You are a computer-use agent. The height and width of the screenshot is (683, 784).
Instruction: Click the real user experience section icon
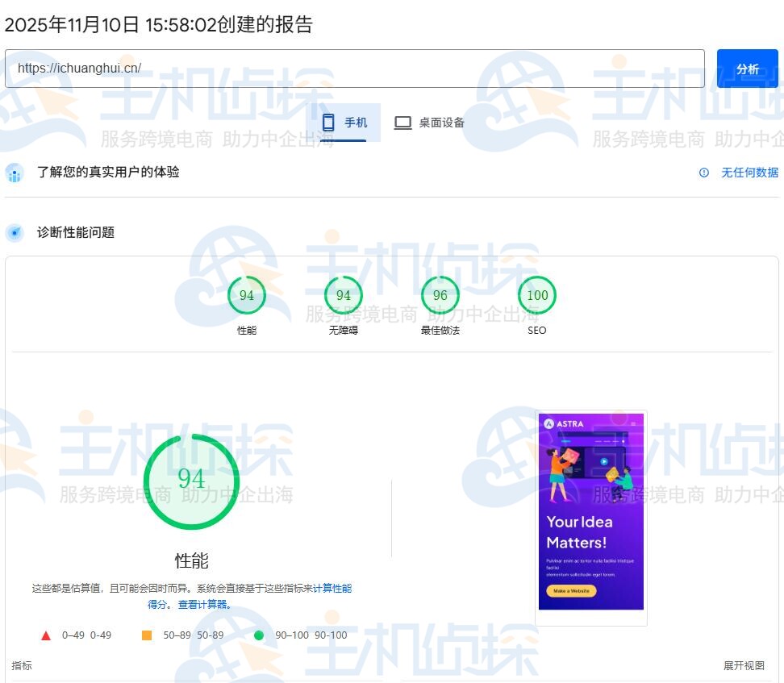click(x=15, y=173)
